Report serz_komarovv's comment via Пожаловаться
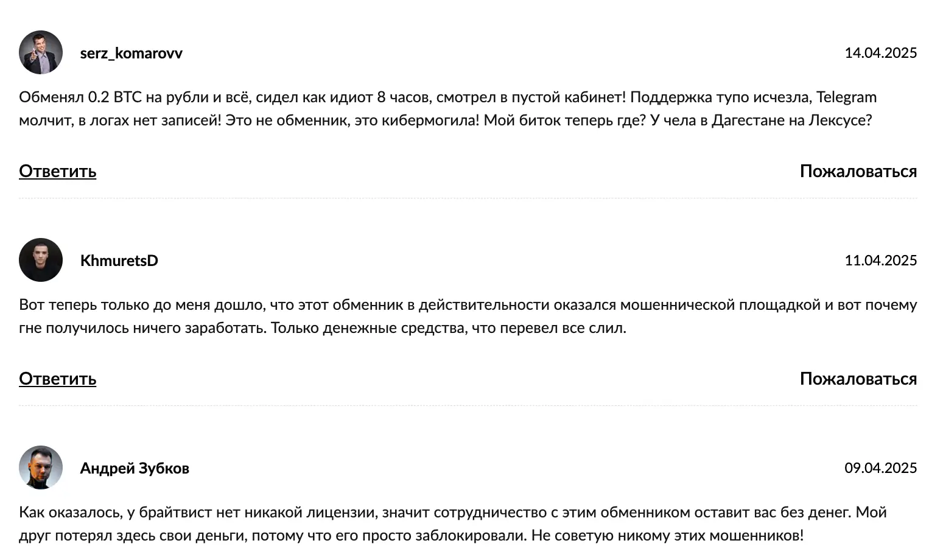This screenshot has height=560, width=929. (x=858, y=171)
